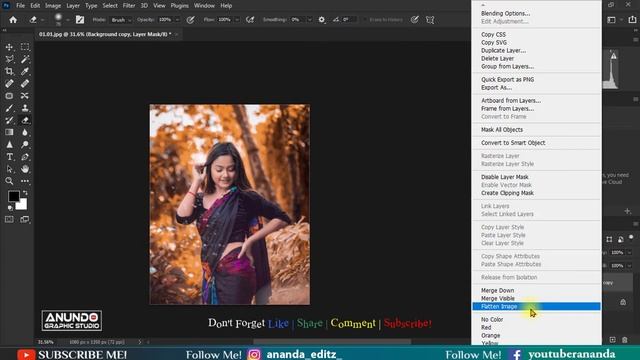Select the Polygonal Lasso tool
Image resolution: width=640 pixels, height=360 pixels.
[9, 60]
